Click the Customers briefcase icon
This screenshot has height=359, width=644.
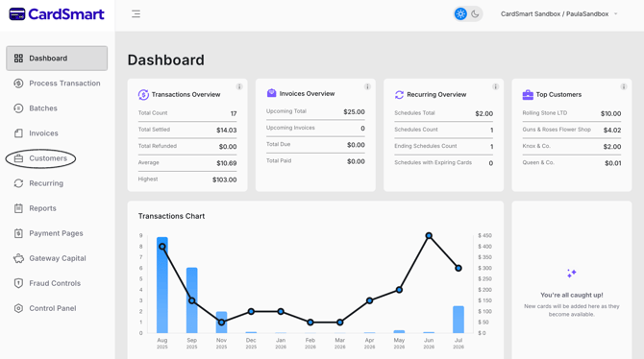click(x=18, y=158)
